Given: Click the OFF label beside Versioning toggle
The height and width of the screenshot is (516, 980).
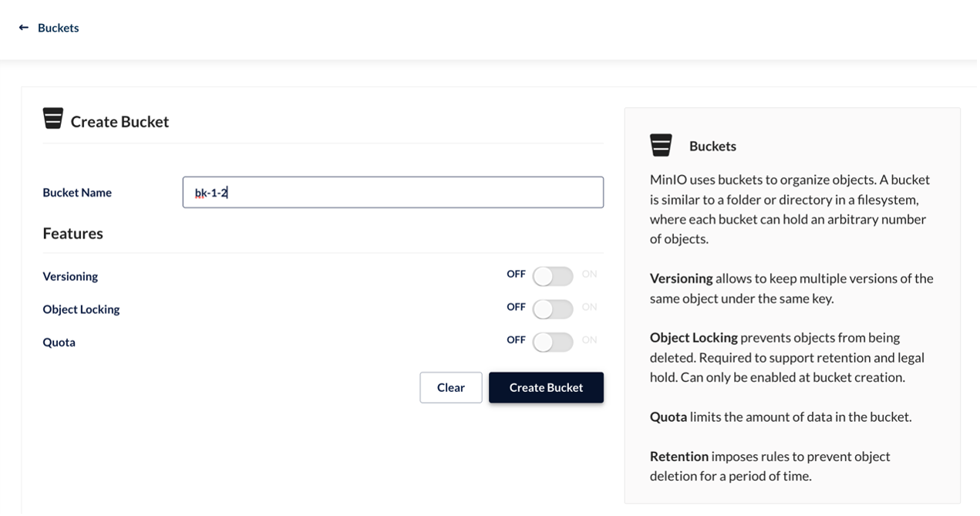Looking at the screenshot, I should point(516,274).
